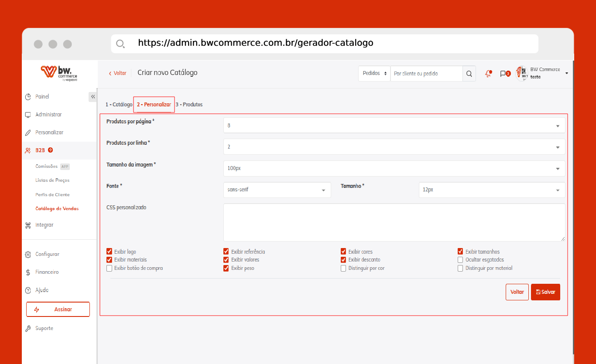Toggle Exibir tamanhos checkbox

[x=460, y=252]
